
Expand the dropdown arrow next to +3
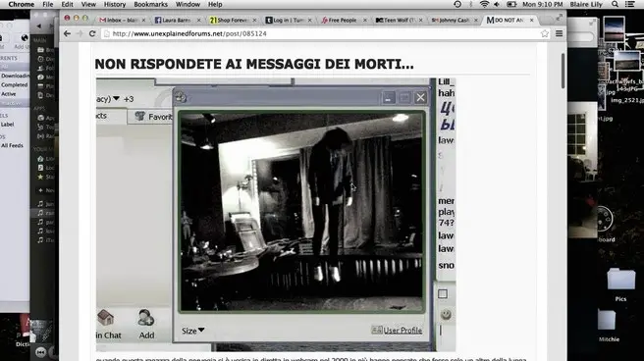pos(116,98)
